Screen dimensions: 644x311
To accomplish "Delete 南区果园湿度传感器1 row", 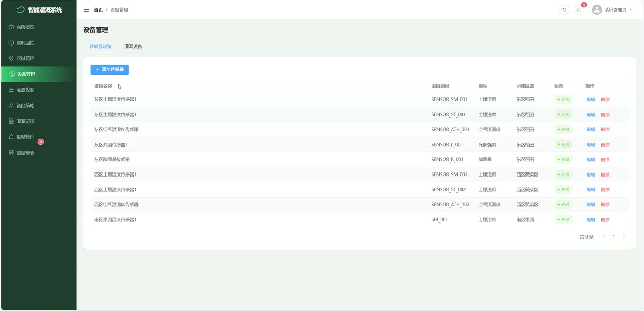I will tap(605, 220).
